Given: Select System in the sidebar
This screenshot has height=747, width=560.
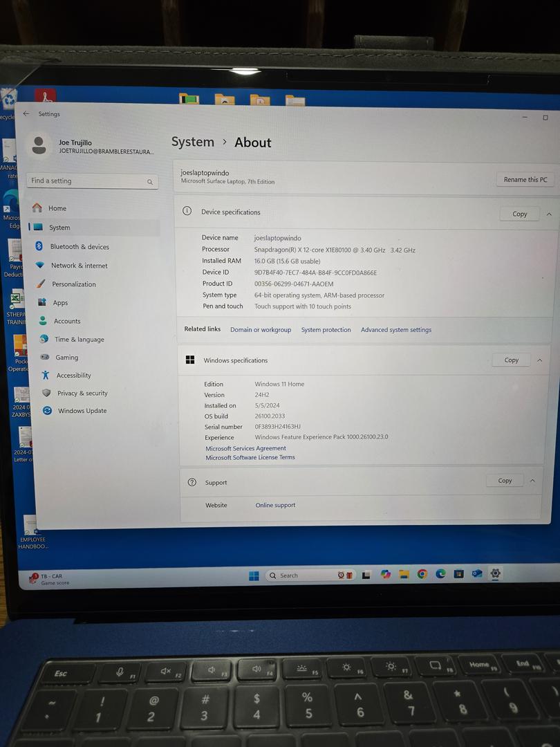Looking at the screenshot, I should coord(94,228).
